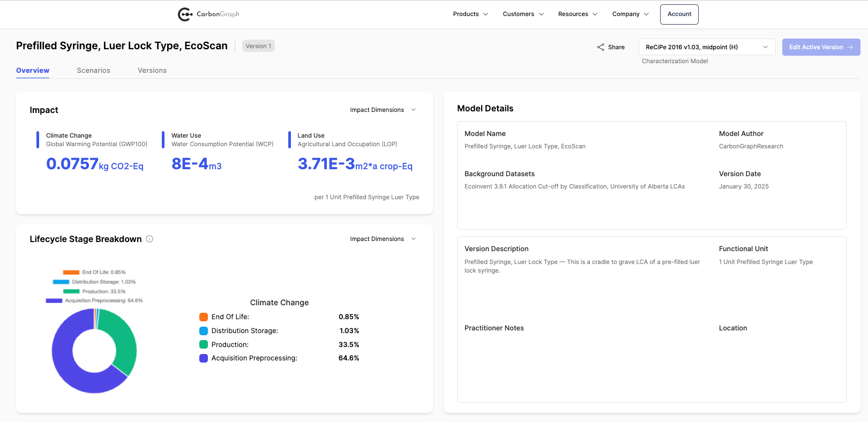Click the Edit Active Version button
Image resolution: width=868 pixels, height=422 pixels.
click(821, 47)
